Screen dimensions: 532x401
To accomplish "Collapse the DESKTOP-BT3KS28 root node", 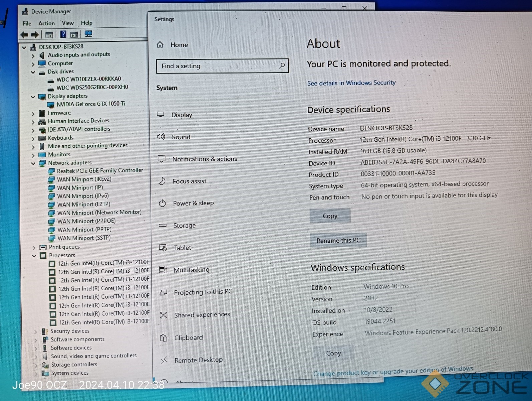I will coord(24,47).
